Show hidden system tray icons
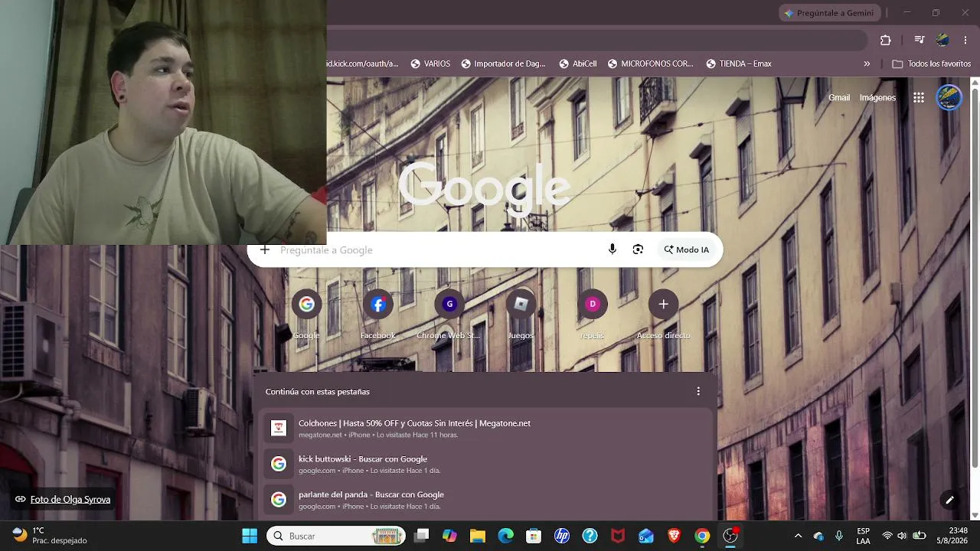980x551 pixels. [x=798, y=536]
